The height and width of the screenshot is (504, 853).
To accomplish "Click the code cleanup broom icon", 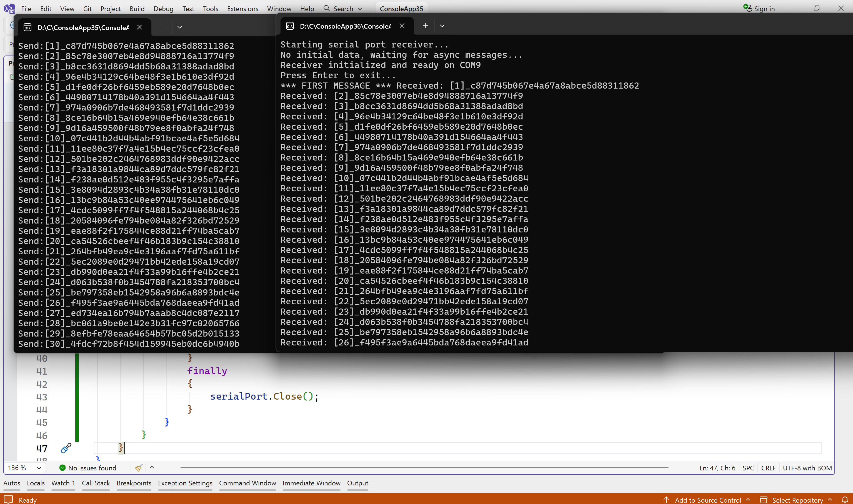I will 139,468.
